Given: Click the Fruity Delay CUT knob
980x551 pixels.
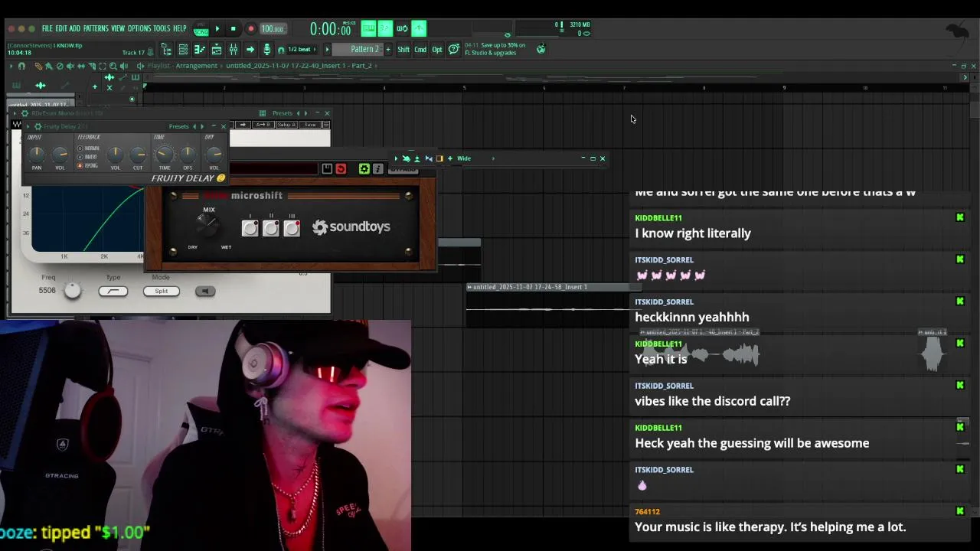Looking at the screenshot, I should pyautogui.click(x=138, y=155).
